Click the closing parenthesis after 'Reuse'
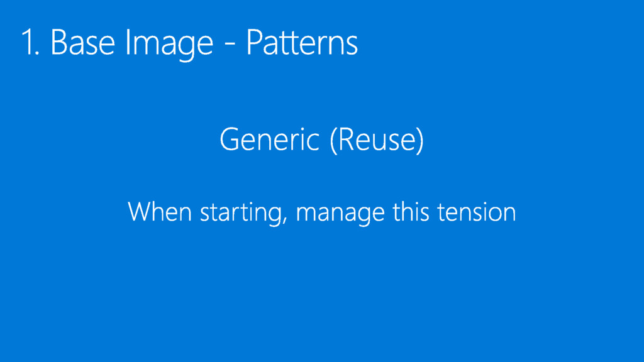The height and width of the screenshot is (362, 644). [x=420, y=140]
